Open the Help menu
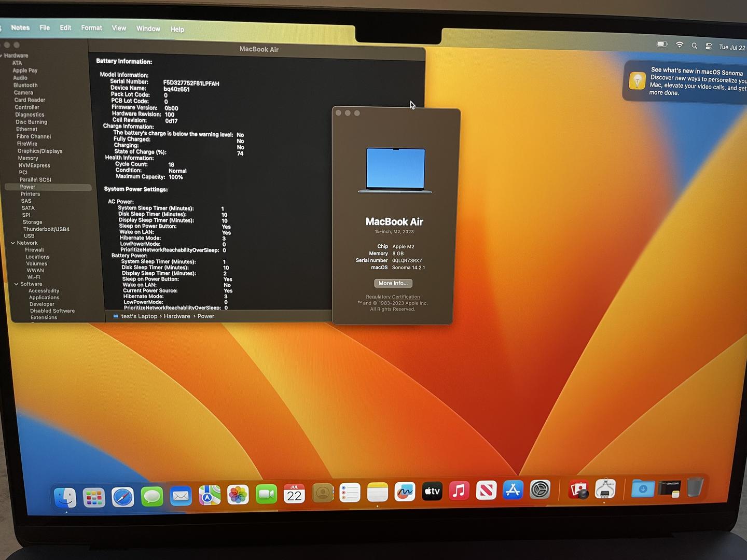The height and width of the screenshot is (560, 747). [x=177, y=29]
